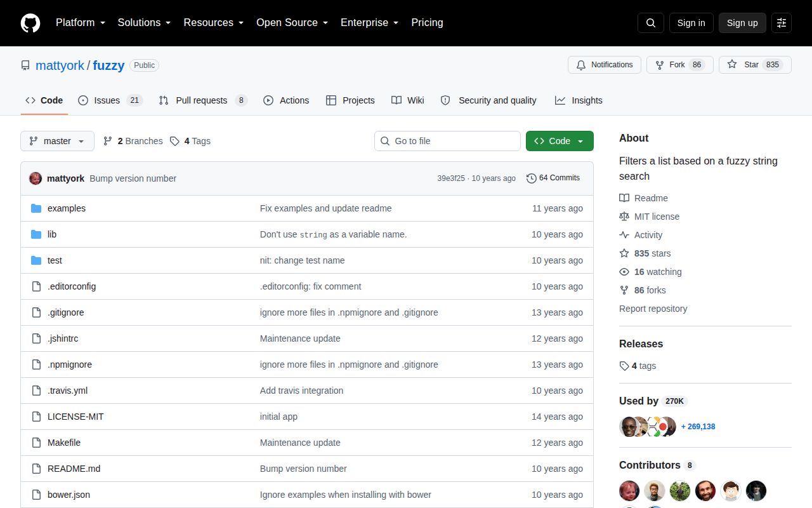Click the Used by avatars group
Viewport: 812px width, 508px height.
coord(648,427)
